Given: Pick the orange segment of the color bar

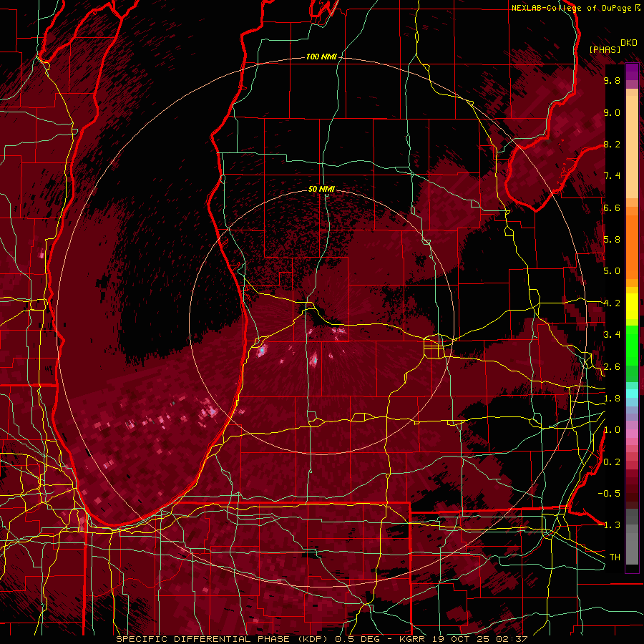Looking at the screenshot, I should [x=632, y=246].
